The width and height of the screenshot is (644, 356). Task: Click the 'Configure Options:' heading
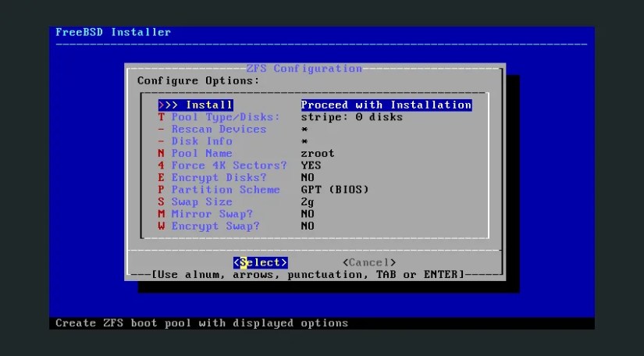[x=198, y=81]
